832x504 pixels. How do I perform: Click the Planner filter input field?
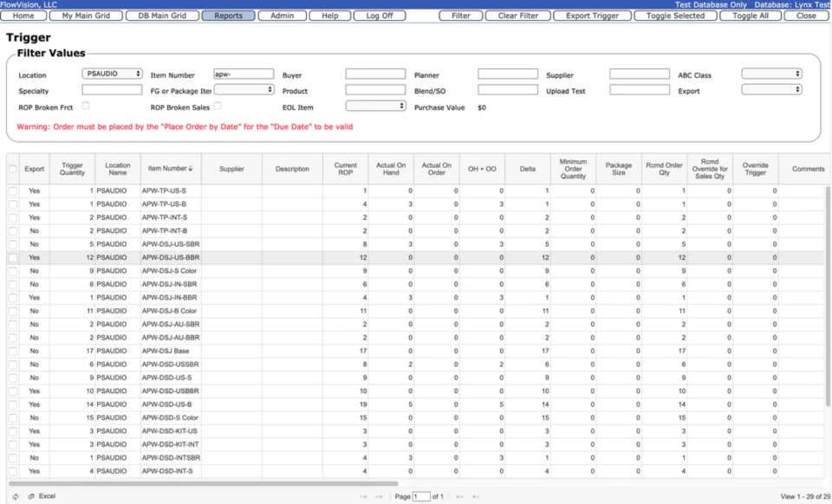click(508, 74)
